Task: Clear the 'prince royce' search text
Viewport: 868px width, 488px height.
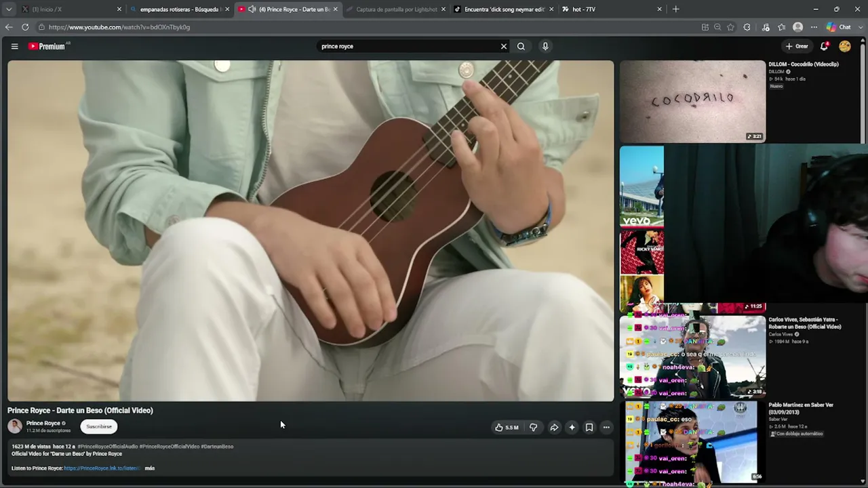Action: click(503, 46)
